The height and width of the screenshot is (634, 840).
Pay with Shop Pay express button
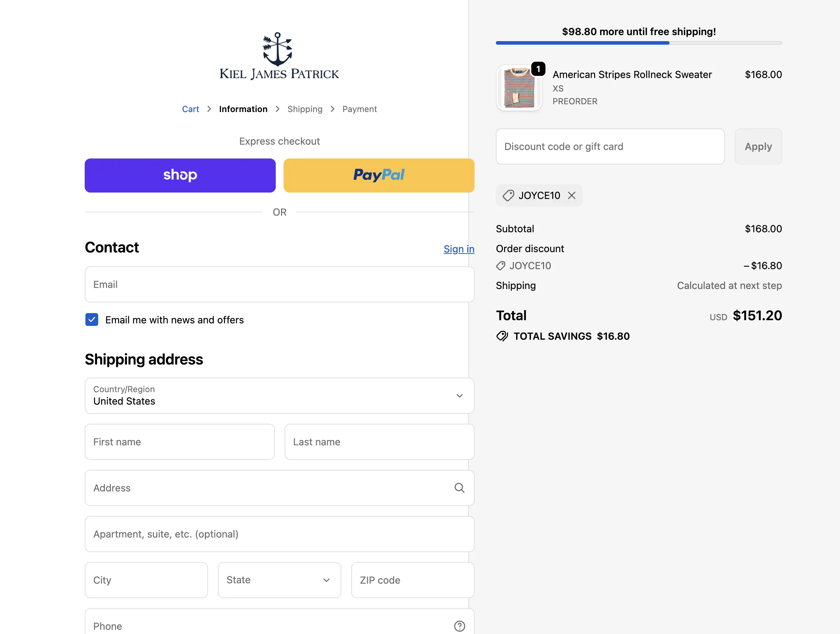180,175
